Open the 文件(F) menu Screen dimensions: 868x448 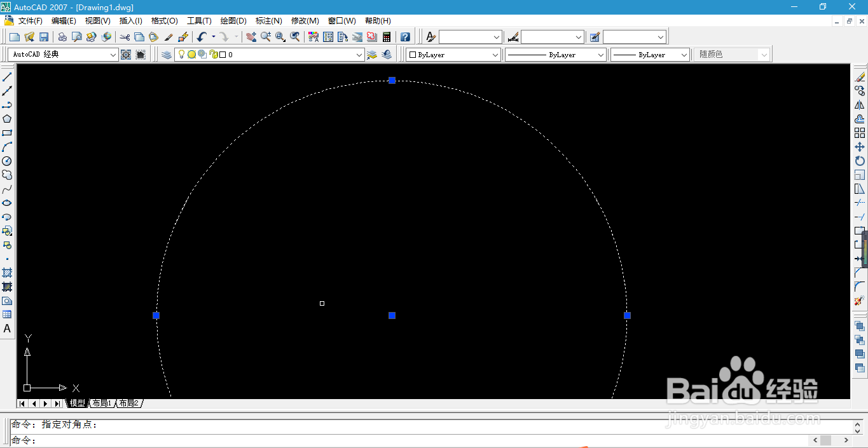(31, 21)
